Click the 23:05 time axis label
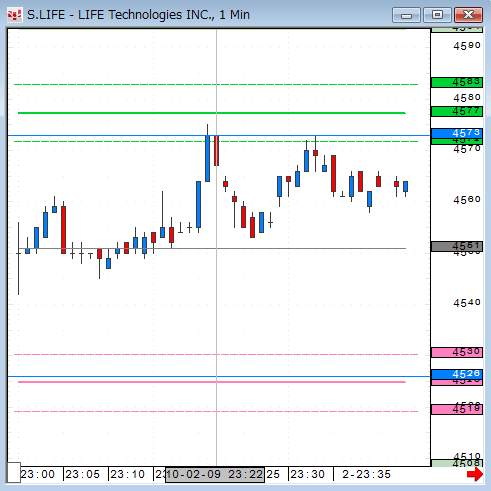This screenshot has width=491, height=491. point(82,474)
